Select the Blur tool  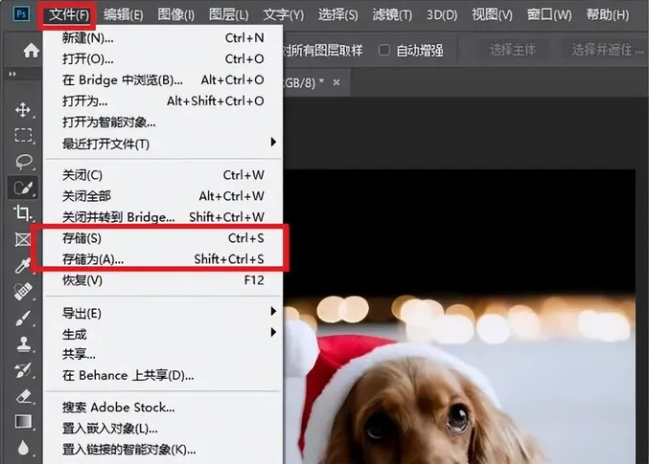click(23, 448)
